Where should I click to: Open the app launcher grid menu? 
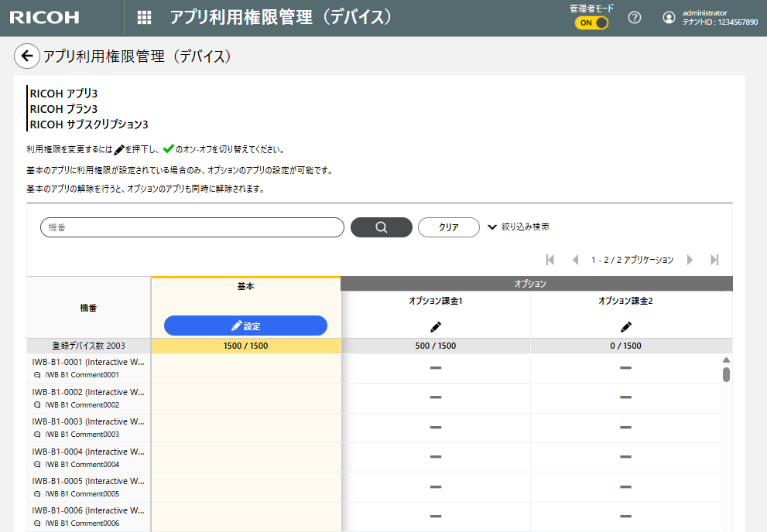144,18
